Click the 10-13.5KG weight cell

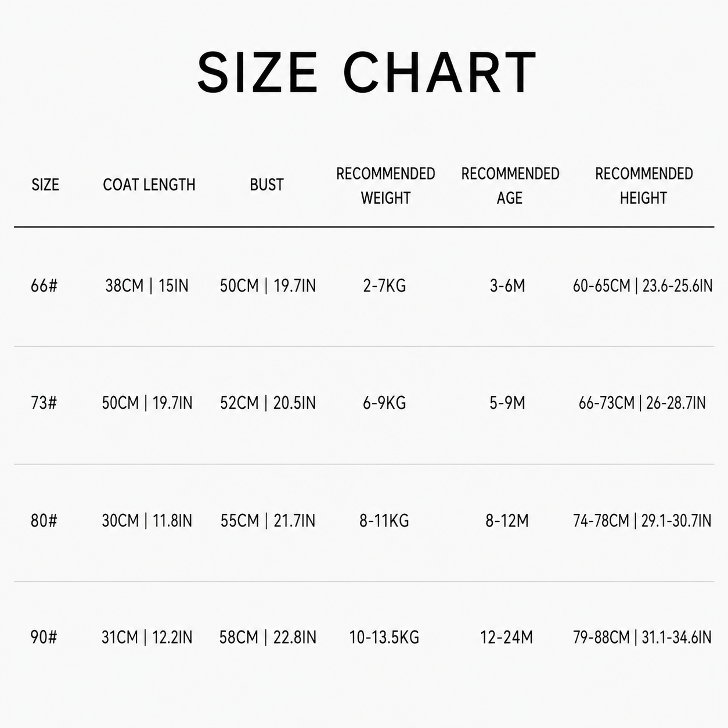[x=384, y=637]
